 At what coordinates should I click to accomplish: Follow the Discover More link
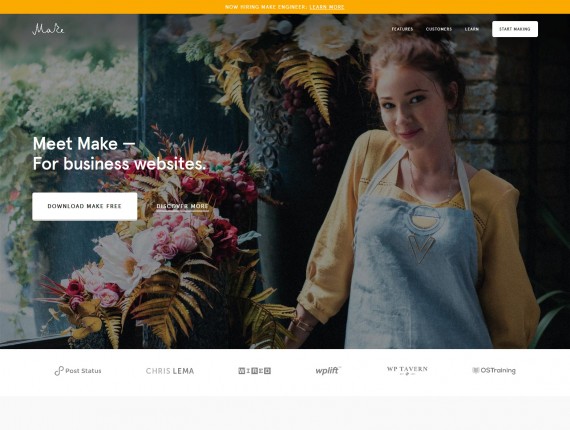[182, 206]
